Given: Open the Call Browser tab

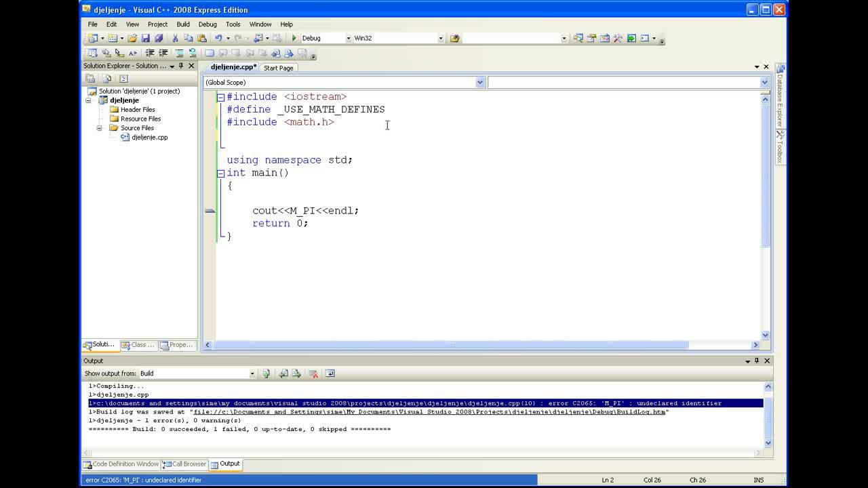Looking at the screenshot, I should click(x=184, y=464).
